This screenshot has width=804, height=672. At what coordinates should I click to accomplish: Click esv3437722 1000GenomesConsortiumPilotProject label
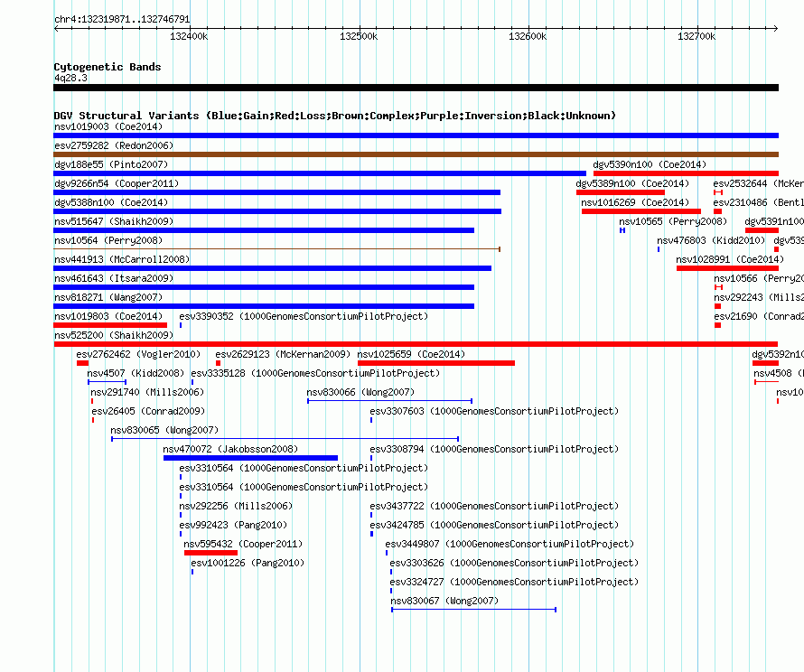pyautogui.click(x=494, y=506)
